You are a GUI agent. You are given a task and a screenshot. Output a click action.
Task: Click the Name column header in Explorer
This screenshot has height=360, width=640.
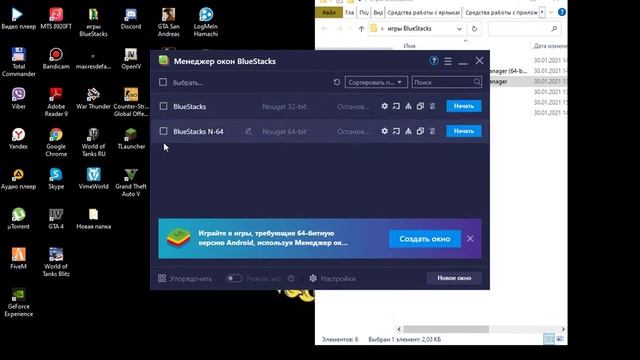coord(409,46)
